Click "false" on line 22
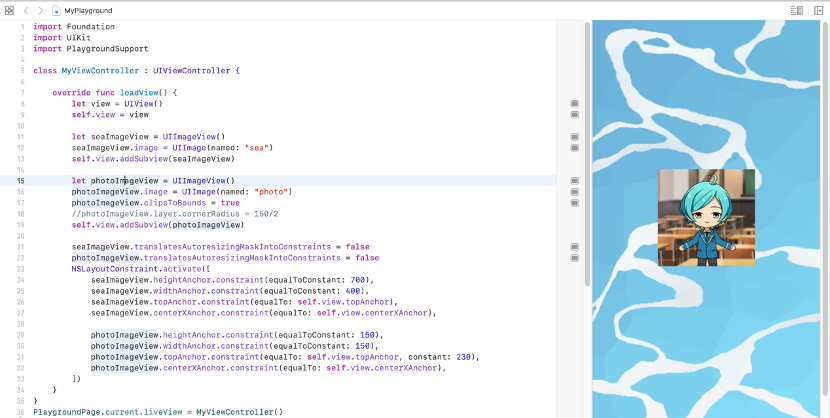The width and height of the screenshot is (830, 418). [x=367, y=258]
